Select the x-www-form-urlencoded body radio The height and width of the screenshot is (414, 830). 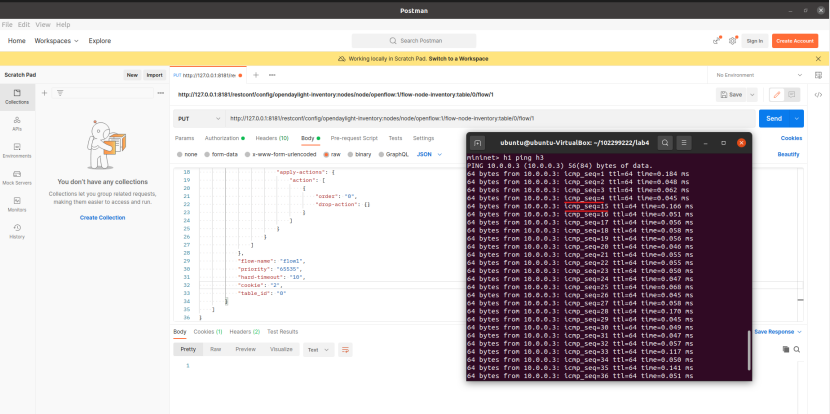click(248, 155)
